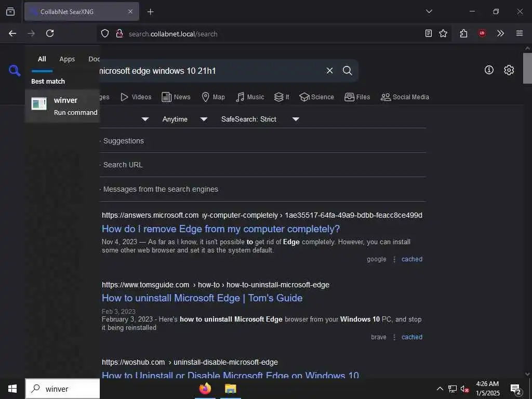Screen dimensions: 532x399
Task: Open Firefox View in the tab bar
Action: point(10,11)
